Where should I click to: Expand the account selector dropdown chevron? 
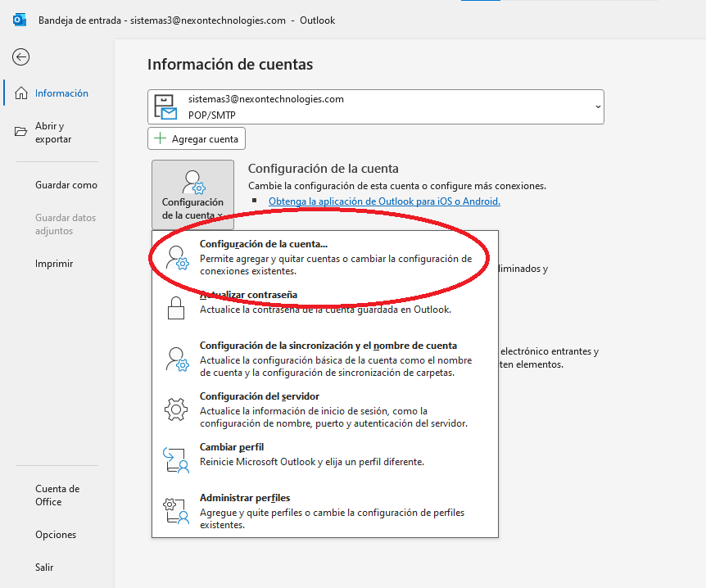point(598,107)
